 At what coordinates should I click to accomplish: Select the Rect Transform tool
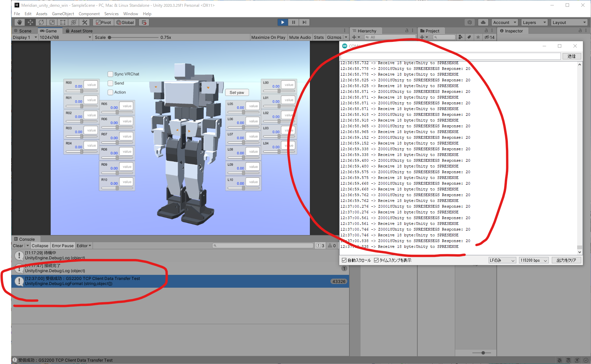(x=63, y=22)
